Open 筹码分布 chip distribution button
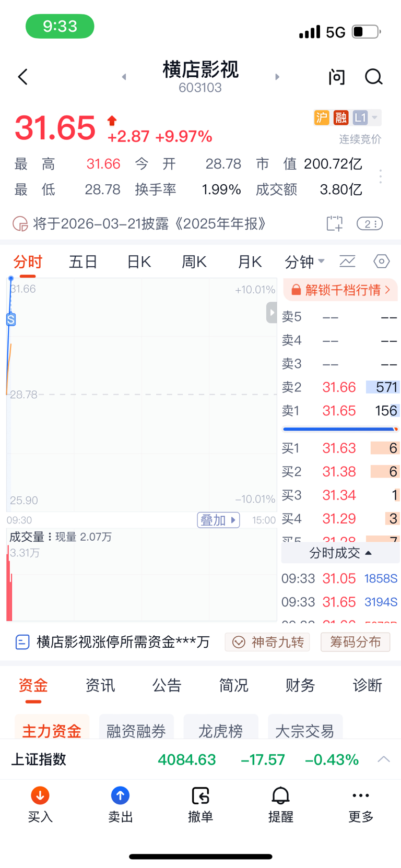The width and height of the screenshot is (401, 868). click(355, 642)
